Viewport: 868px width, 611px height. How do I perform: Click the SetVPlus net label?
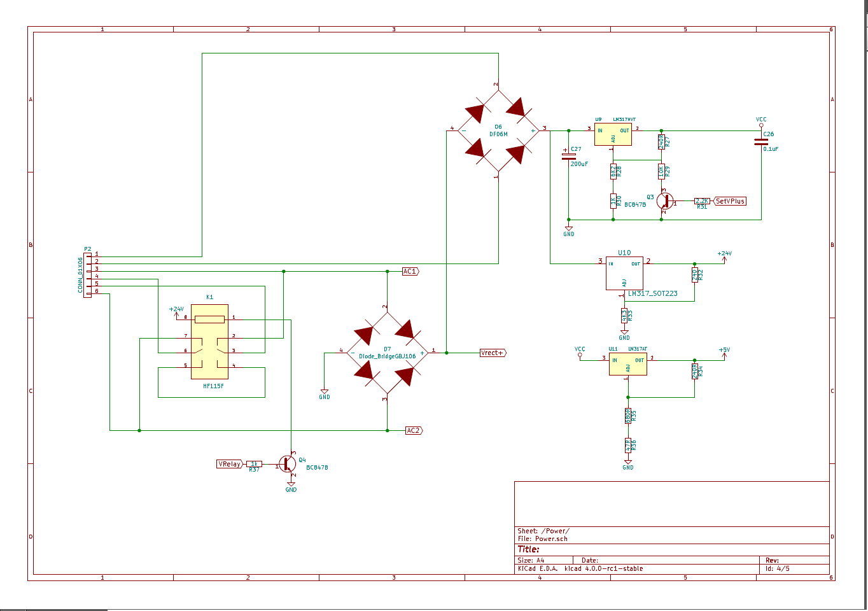click(x=730, y=201)
